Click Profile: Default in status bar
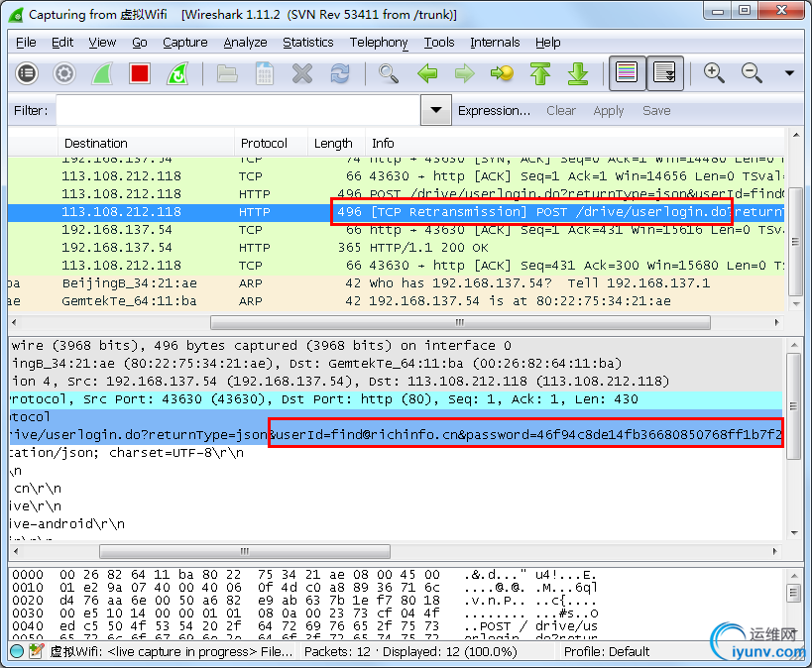This screenshot has width=812, height=668. 607,651
